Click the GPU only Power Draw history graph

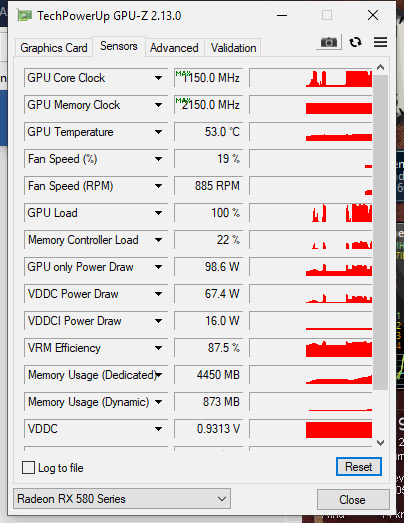(311, 267)
